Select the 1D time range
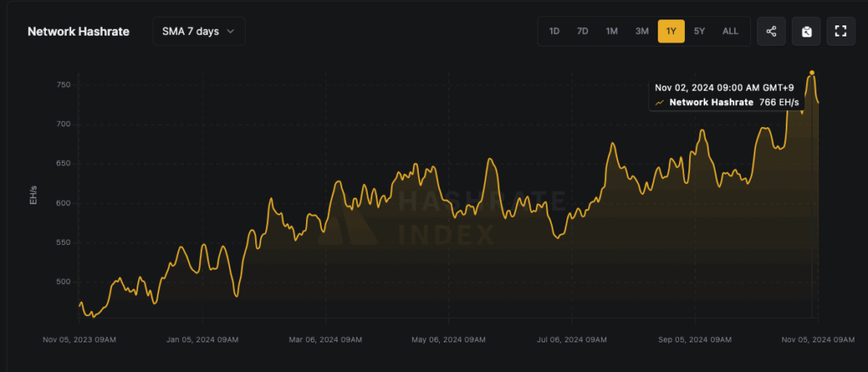Viewport: 868px width, 372px height. click(554, 31)
